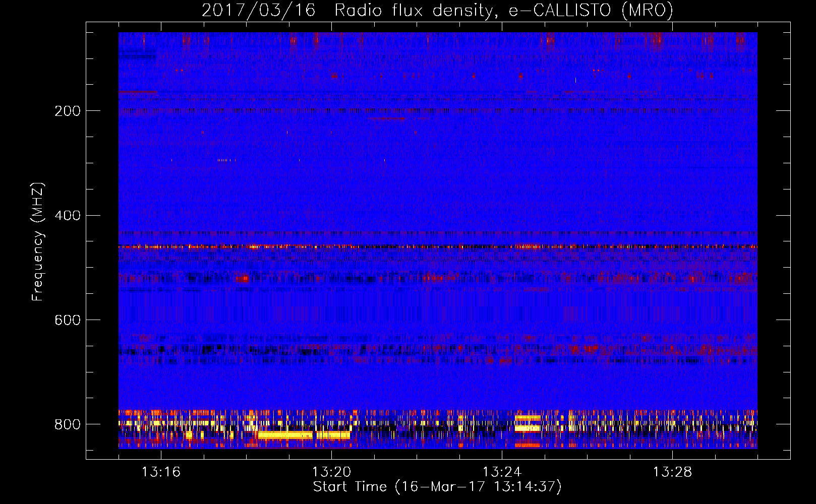Select the 400 frequency tick label
816x504 pixels.
[x=68, y=216]
